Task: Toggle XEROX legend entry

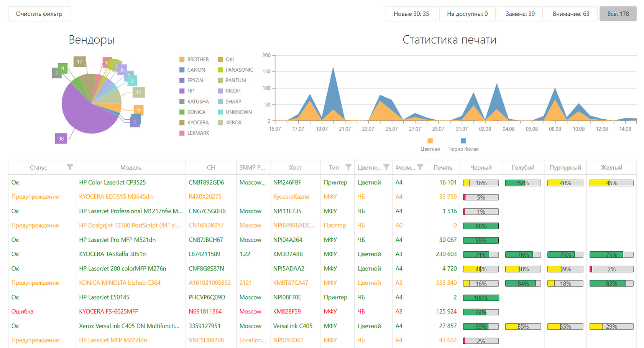Action: (x=230, y=122)
